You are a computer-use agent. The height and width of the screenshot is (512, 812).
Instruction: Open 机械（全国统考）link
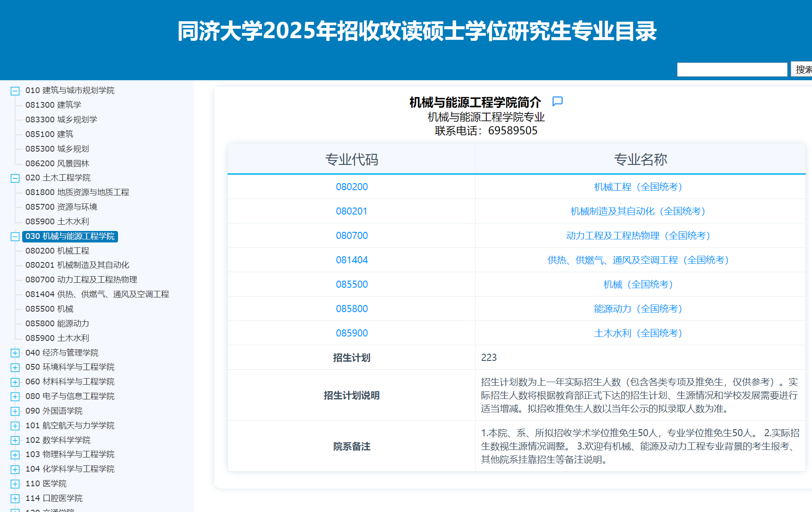[x=640, y=285]
